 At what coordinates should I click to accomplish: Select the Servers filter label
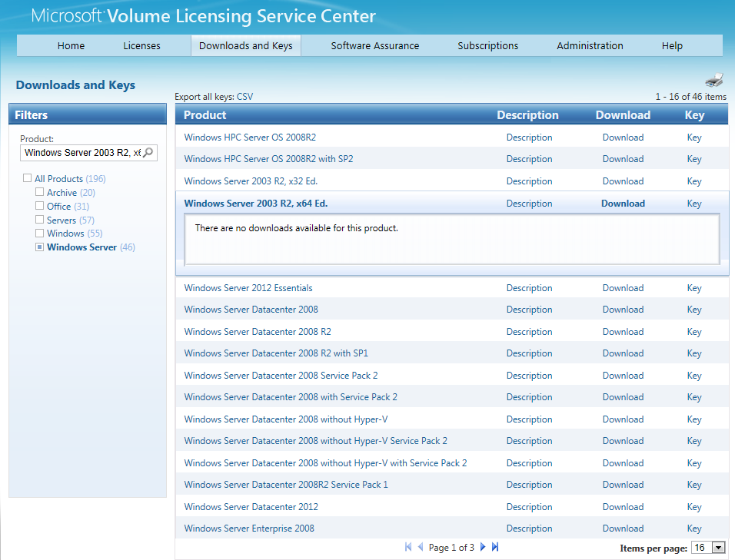[x=62, y=220]
